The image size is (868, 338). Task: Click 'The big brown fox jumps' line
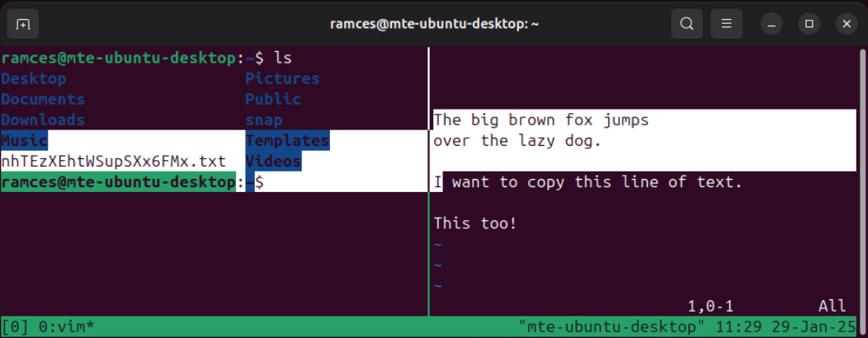point(540,120)
